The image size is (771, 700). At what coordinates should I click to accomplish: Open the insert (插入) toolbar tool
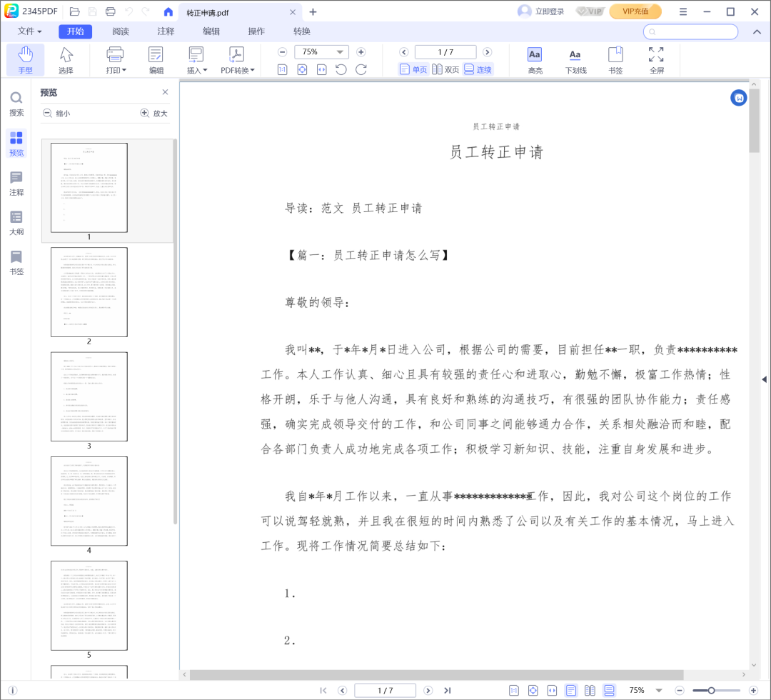click(197, 59)
